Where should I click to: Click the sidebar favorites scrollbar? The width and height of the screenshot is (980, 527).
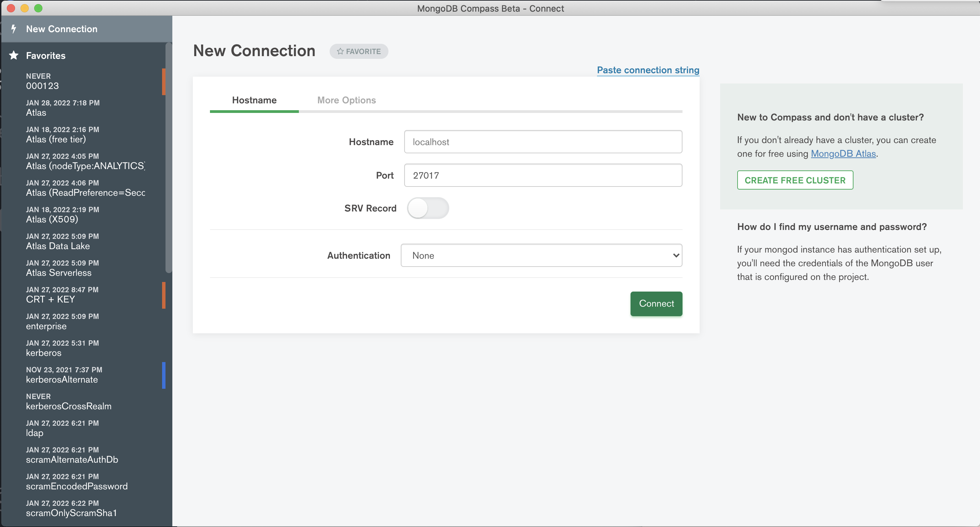tap(169, 158)
